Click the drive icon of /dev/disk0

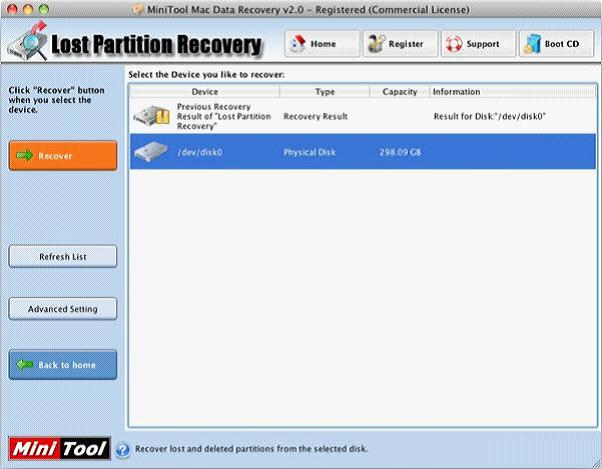[x=151, y=152]
